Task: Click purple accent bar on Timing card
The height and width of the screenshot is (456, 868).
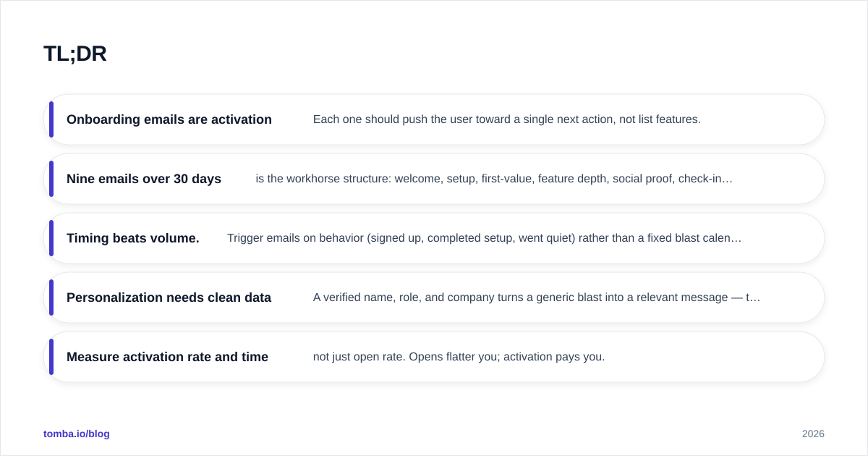Action: point(51,238)
